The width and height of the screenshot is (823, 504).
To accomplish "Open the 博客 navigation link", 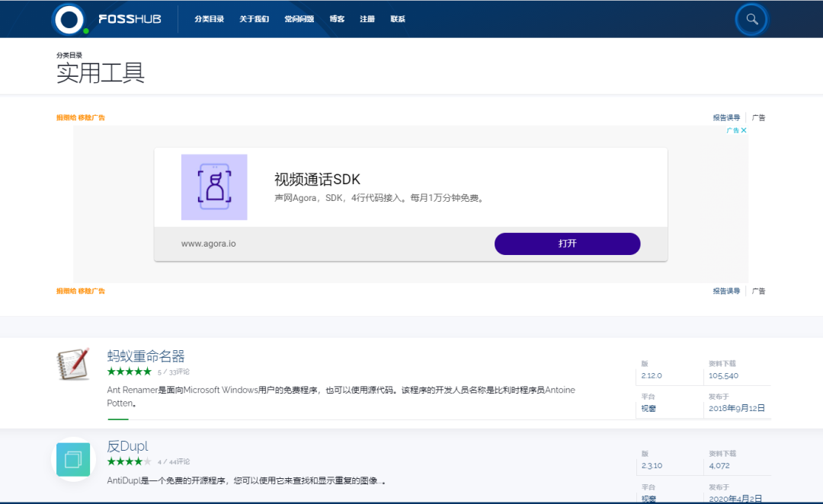I will tap(337, 19).
